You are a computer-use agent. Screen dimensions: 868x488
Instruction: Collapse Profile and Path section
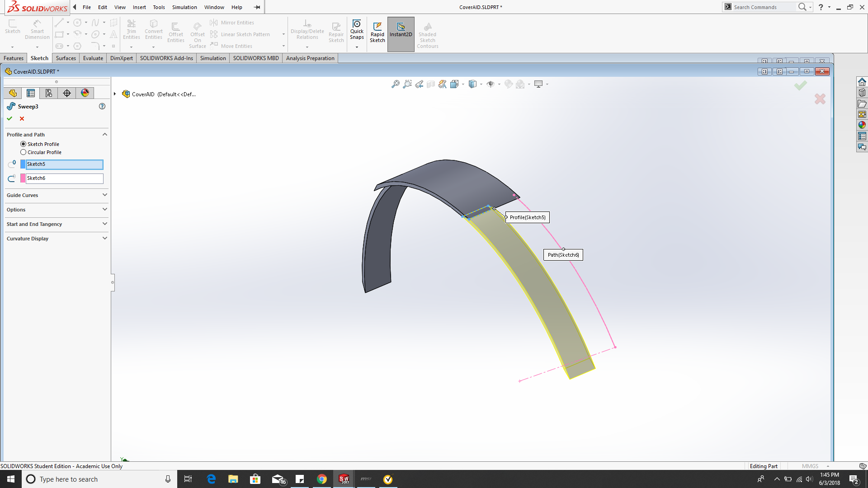[x=105, y=135]
